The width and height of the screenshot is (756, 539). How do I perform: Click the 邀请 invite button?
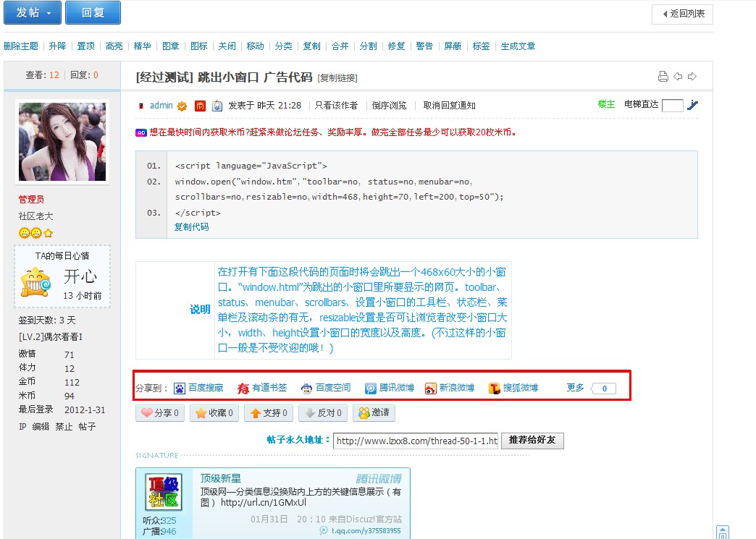click(374, 413)
